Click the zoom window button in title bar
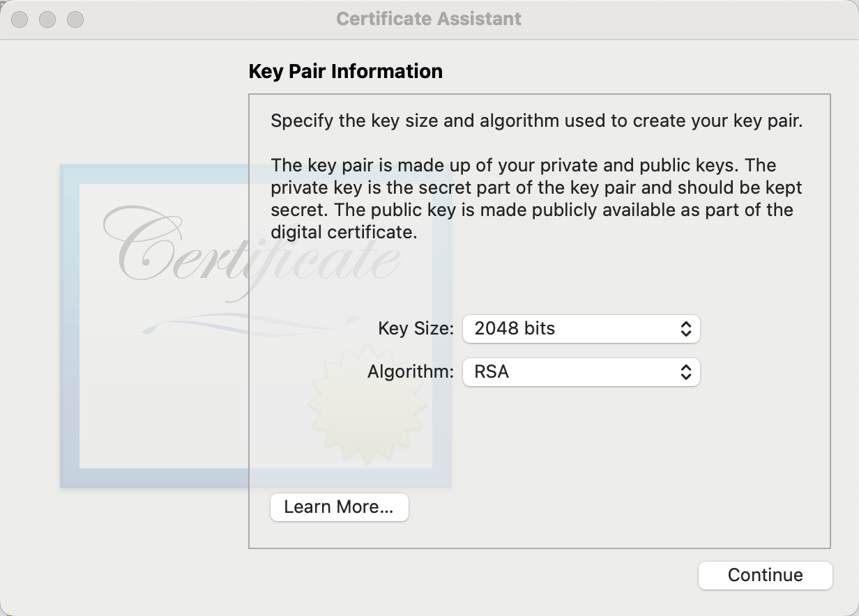859x616 pixels. click(75, 20)
